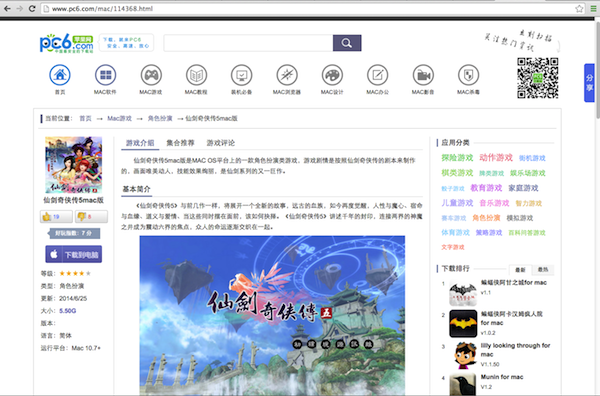Open the Chrome menu button

point(593,8)
